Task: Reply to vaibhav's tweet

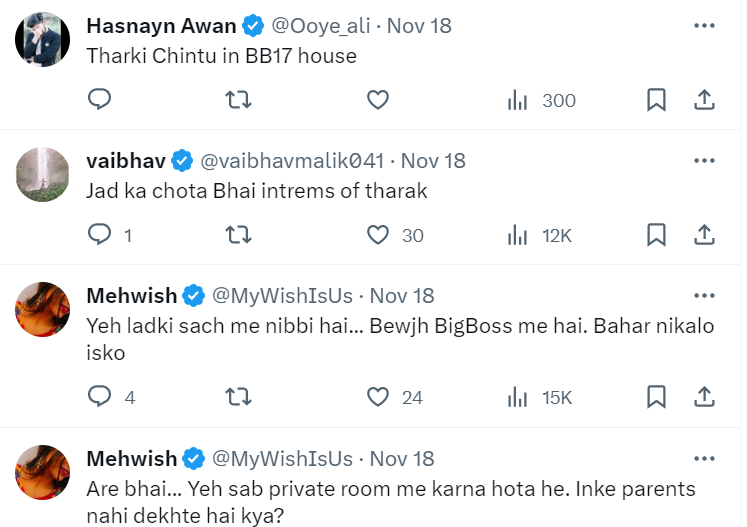Action: tap(99, 235)
